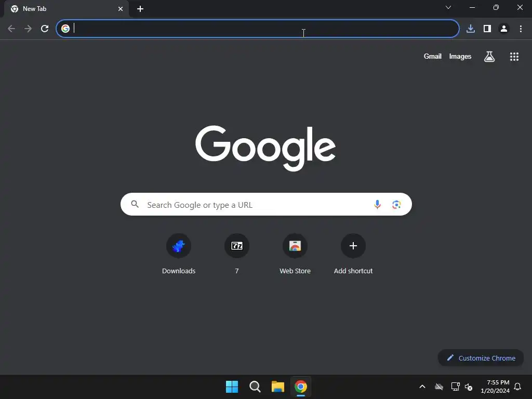The height and width of the screenshot is (399, 532).
Task: Click the Search Google or type a URL box
Action: 266,204
